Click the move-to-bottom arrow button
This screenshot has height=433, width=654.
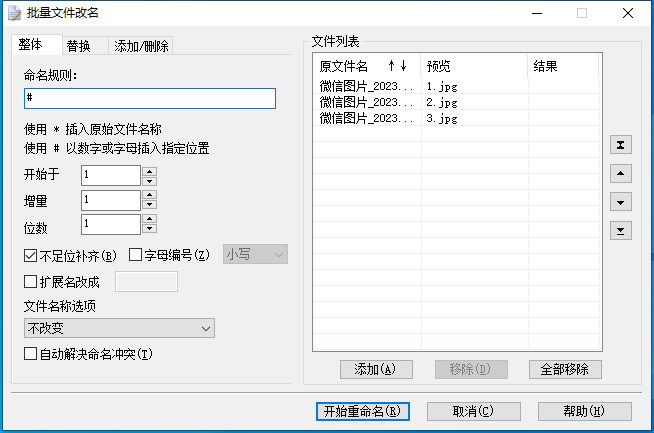point(621,231)
